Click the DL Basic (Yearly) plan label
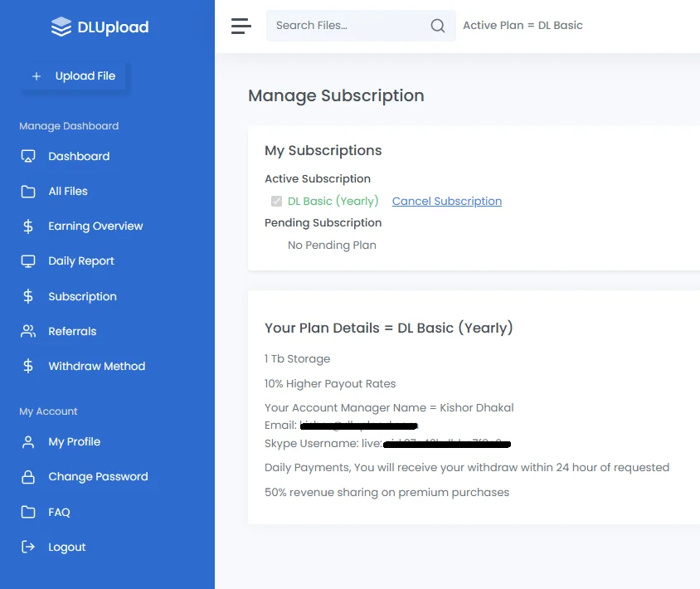This screenshot has width=700, height=589. 333,201
